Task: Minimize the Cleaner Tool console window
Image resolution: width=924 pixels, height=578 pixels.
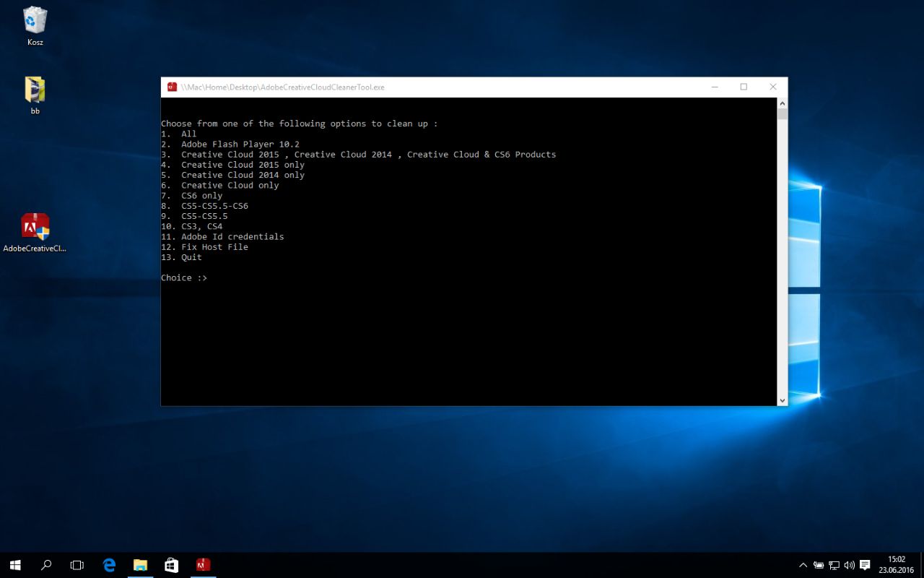Action: [715, 87]
